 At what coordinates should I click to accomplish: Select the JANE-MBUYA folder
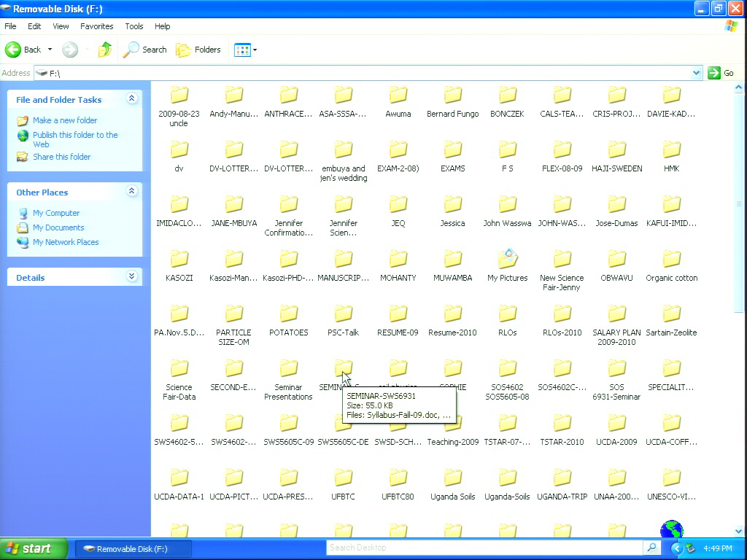[x=234, y=211]
